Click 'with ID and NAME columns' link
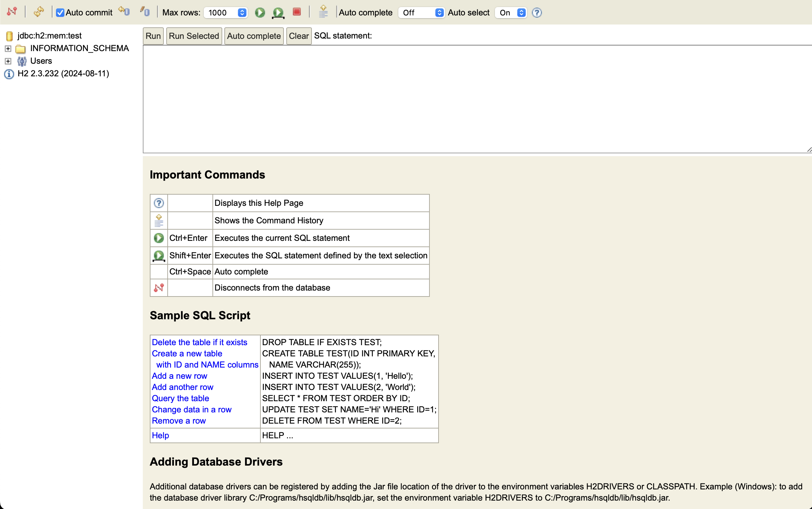The image size is (812, 509). pos(207,364)
